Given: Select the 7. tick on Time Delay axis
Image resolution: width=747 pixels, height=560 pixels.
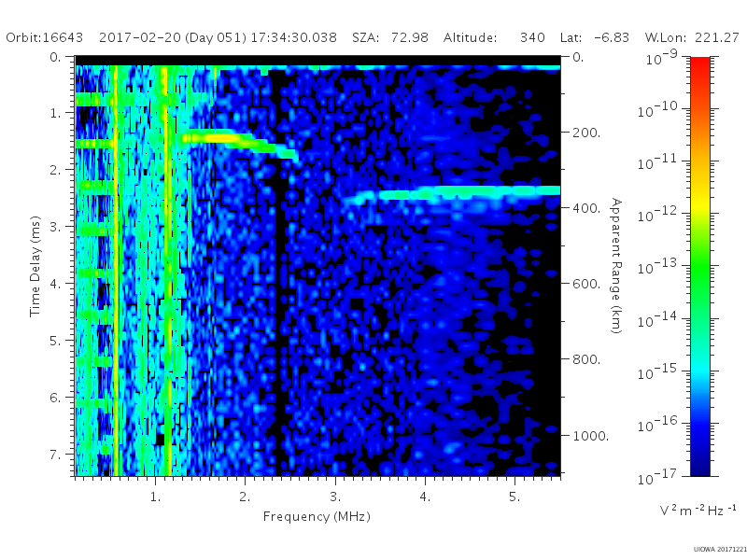Looking at the screenshot, I should (55, 455).
